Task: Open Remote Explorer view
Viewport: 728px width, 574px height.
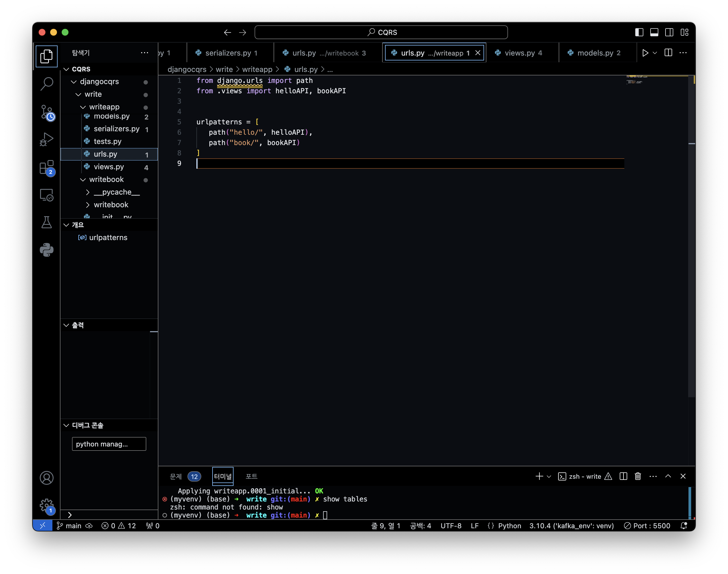Action: coord(47,195)
